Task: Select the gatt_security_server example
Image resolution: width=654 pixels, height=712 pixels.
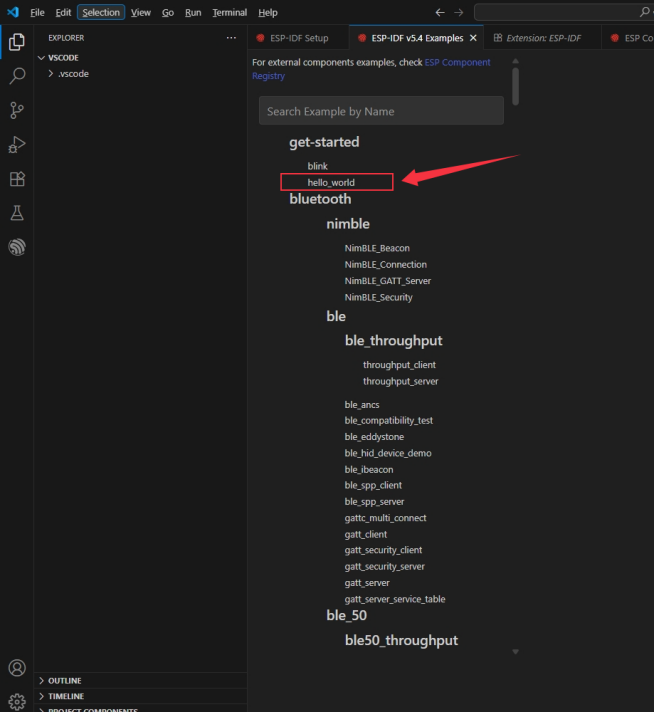Action: point(385,567)
